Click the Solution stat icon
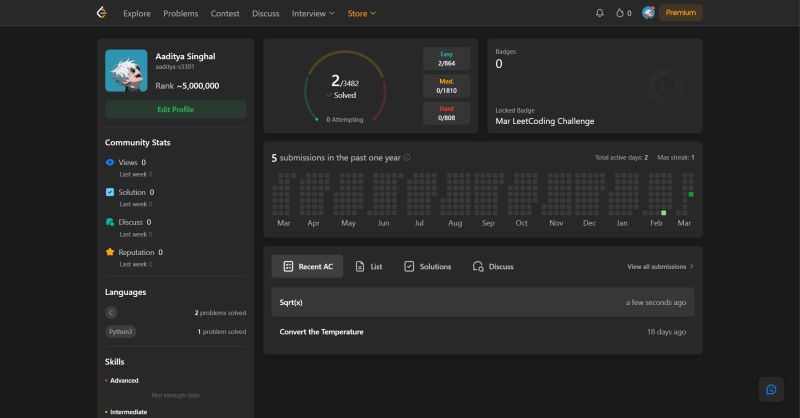This screenshot has width=800, height=418. coord(110,192)
